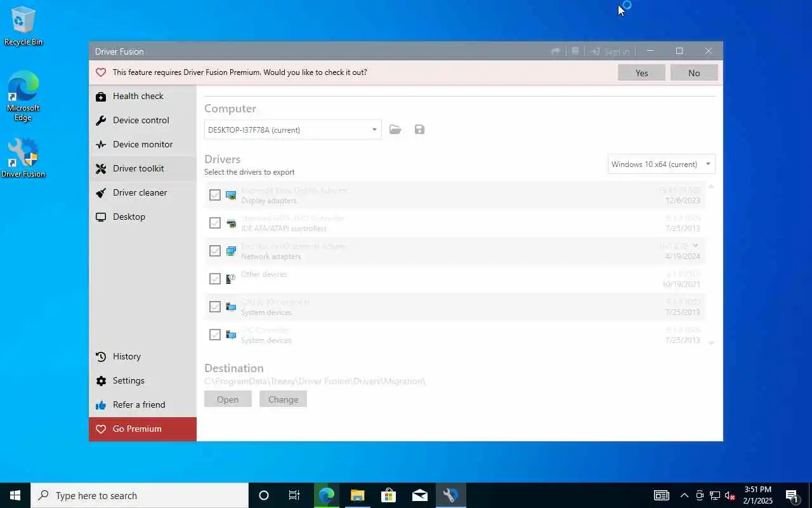
Task: Toggle the IDE ATA/ATAPI controllers checkbox
Action: (x=215, y=223)
